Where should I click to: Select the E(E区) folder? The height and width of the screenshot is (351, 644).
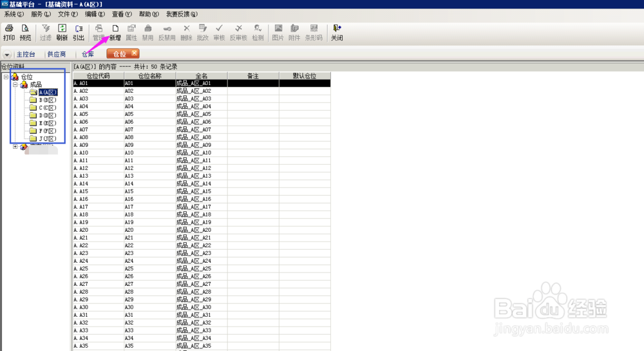48,123
